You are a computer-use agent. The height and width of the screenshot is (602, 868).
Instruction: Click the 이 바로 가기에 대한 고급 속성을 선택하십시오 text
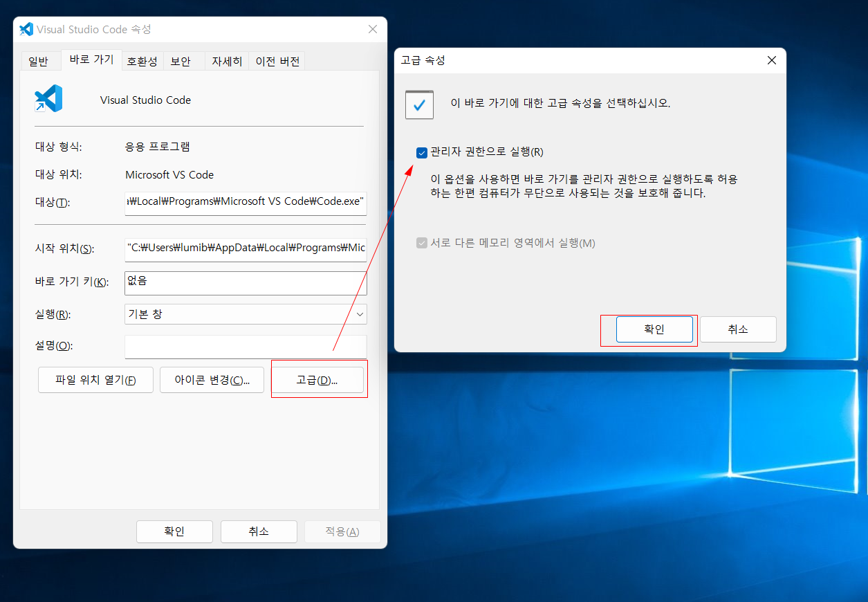click(x=560, y=103)
